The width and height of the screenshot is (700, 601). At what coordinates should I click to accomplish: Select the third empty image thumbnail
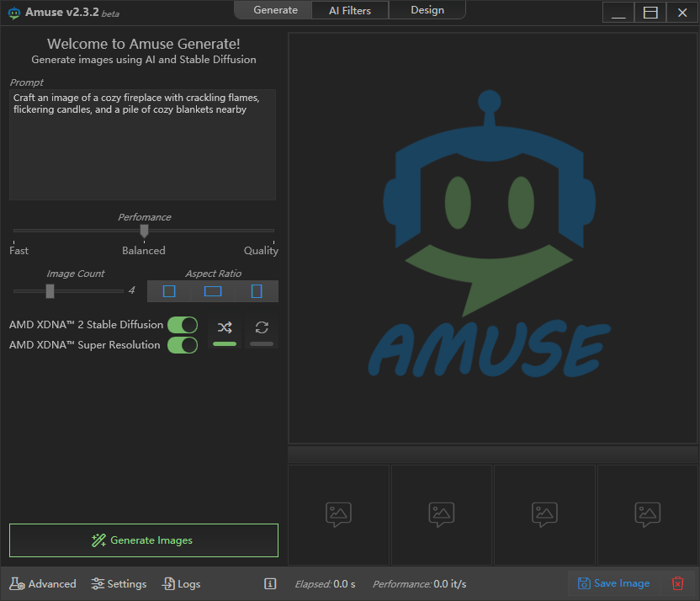[544, 515]
